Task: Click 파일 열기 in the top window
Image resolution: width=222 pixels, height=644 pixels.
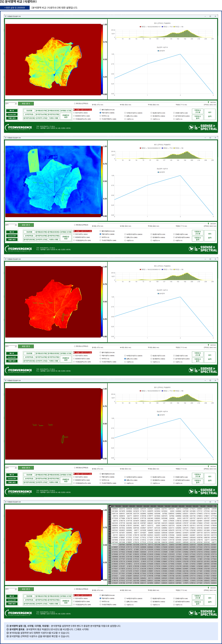Action: click(26, 104)
